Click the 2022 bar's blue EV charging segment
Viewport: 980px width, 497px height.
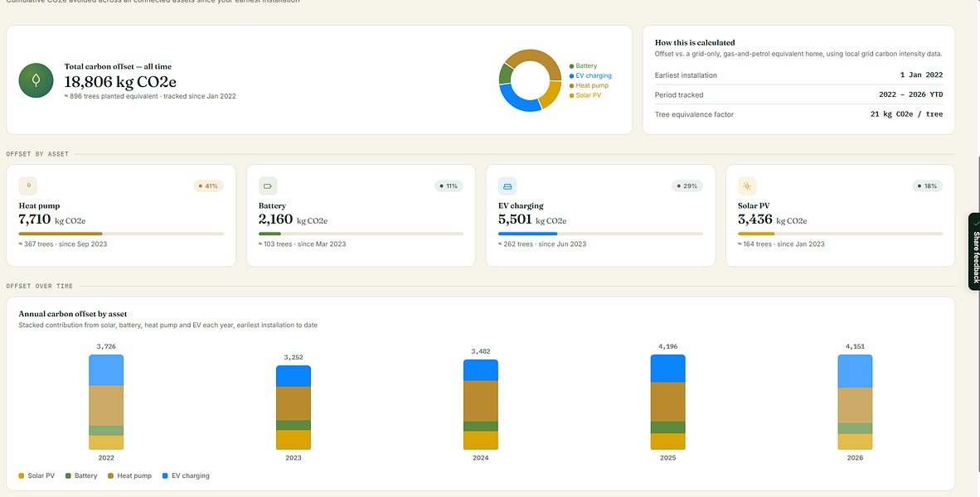tap(106, 370)
